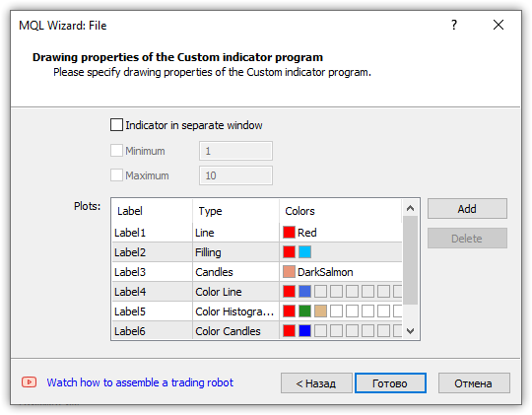Click the Minimum value input field
Image resolution: width=532 pixels, height=415 pixels.
(235, 151)
